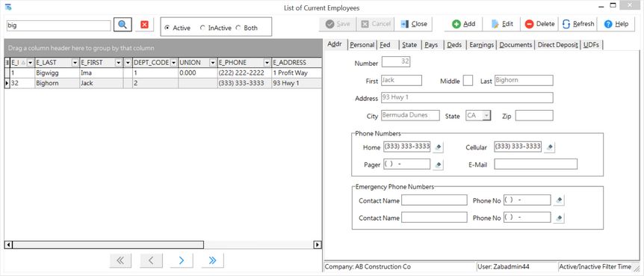Open the Pays tab
Image resolution: width=644 pixels, height=276 pixels.
point(431,45)
